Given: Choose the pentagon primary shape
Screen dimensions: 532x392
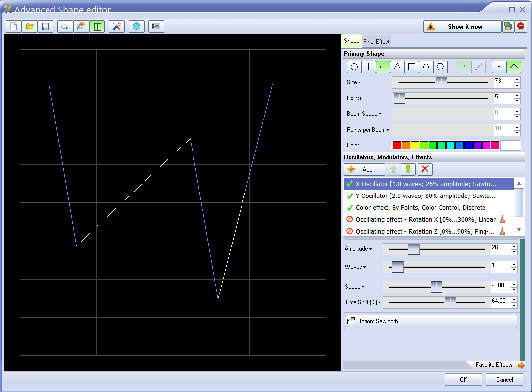Looking at the screenshot, I should tap(426, 67).
